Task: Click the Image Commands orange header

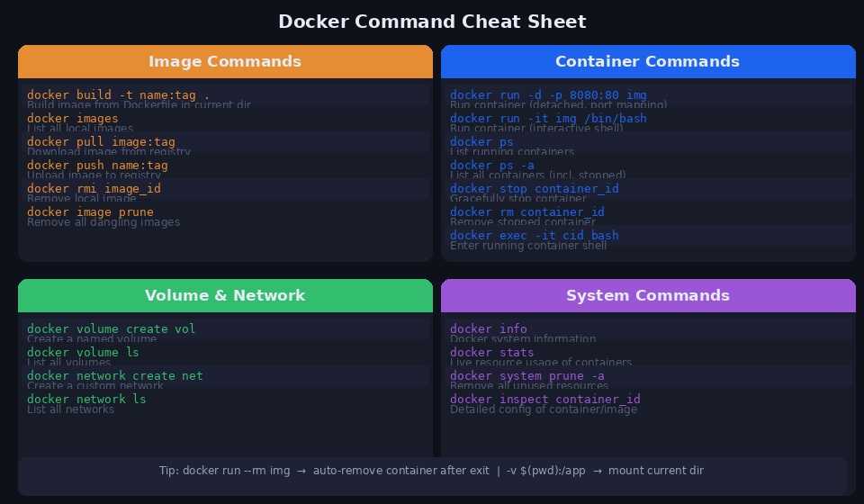Action: click(225, 62)
